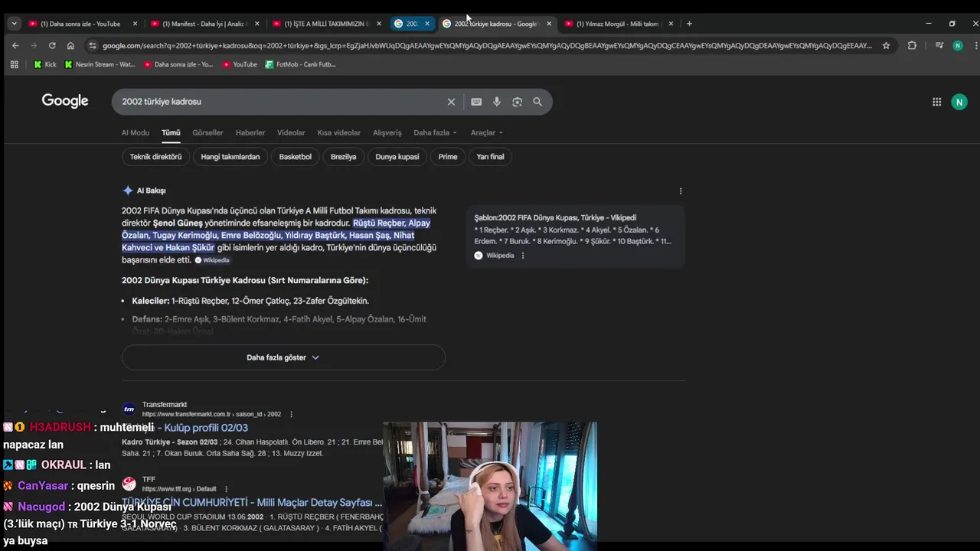Expand AI overview with 'Daha fazla göster'

click(283, 357)
